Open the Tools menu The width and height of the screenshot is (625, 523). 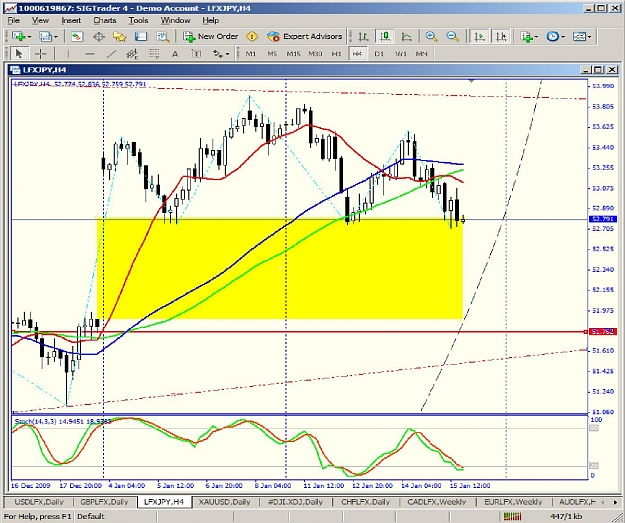click(x=138, y=20)
